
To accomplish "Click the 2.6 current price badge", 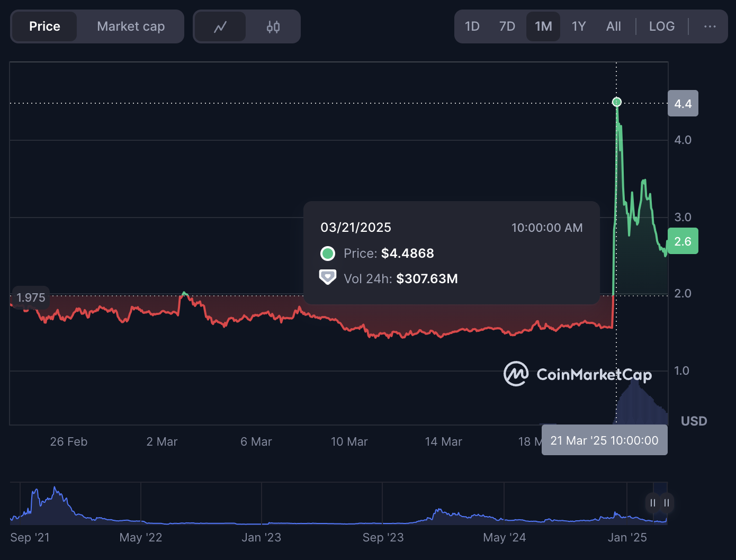I will point(683,241).
